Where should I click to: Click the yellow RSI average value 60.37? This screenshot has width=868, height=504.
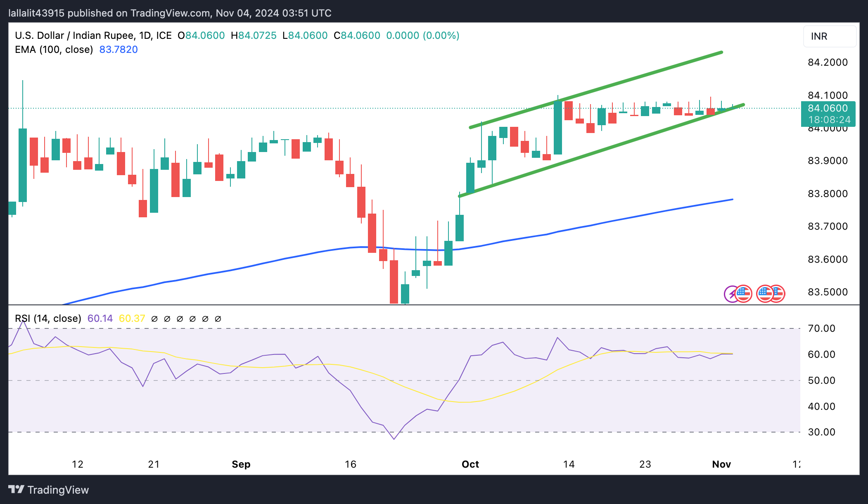pos(132,319)
